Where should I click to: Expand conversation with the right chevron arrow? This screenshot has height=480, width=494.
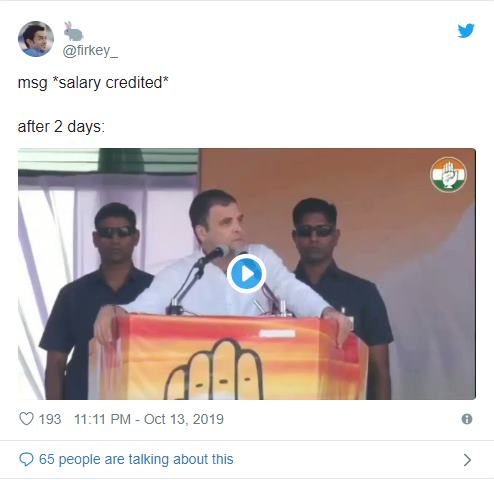(x=467, y=460)
